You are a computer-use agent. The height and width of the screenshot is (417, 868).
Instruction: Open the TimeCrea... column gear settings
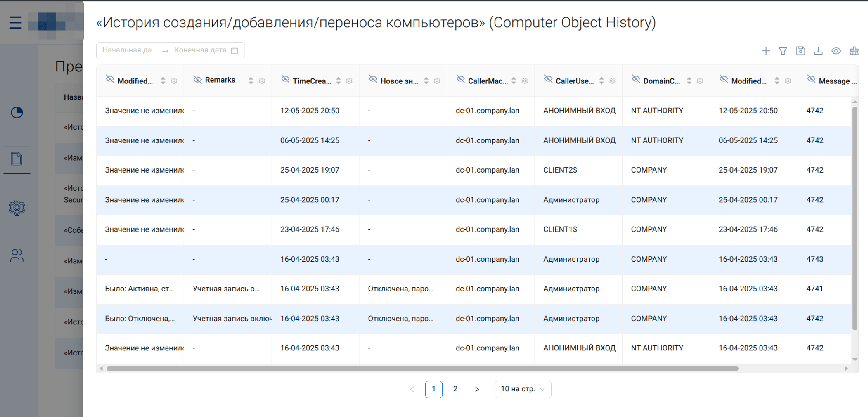349,81
